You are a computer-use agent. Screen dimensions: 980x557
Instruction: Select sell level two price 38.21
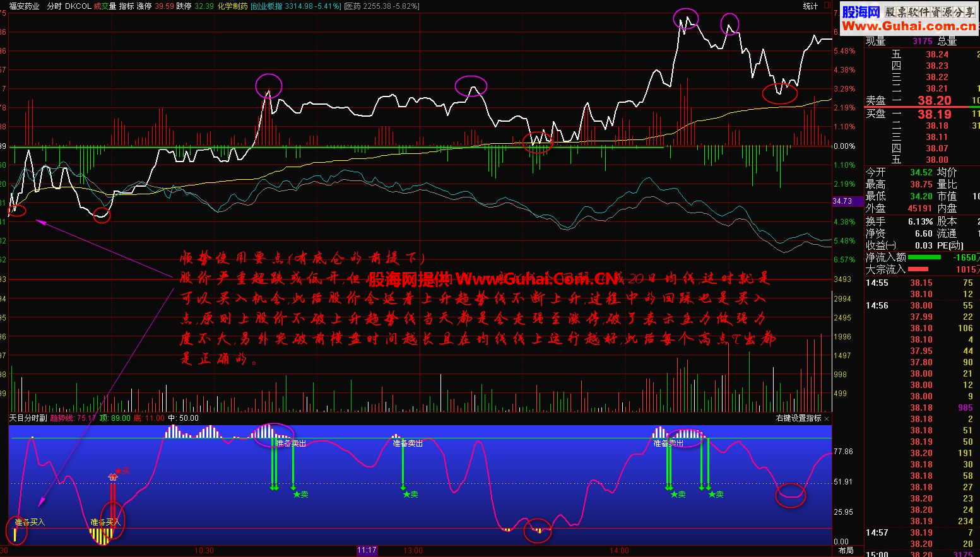(937, 89)
